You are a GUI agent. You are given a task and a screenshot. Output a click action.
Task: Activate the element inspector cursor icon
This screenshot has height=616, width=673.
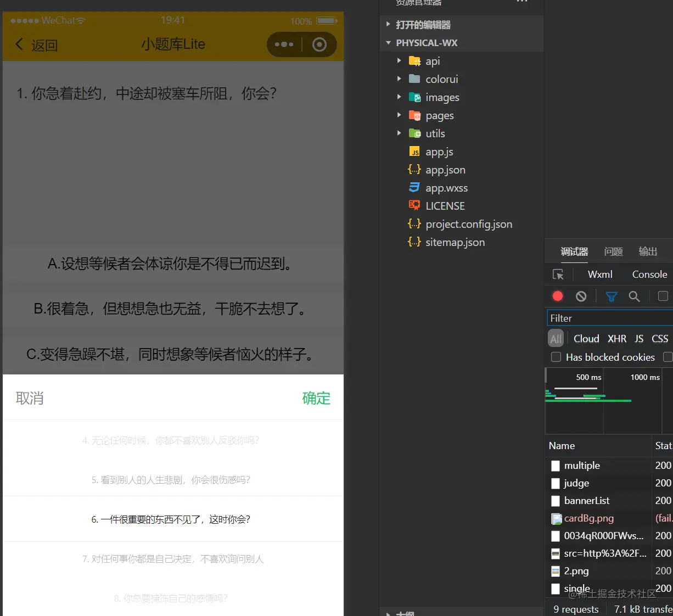[558, 274]
